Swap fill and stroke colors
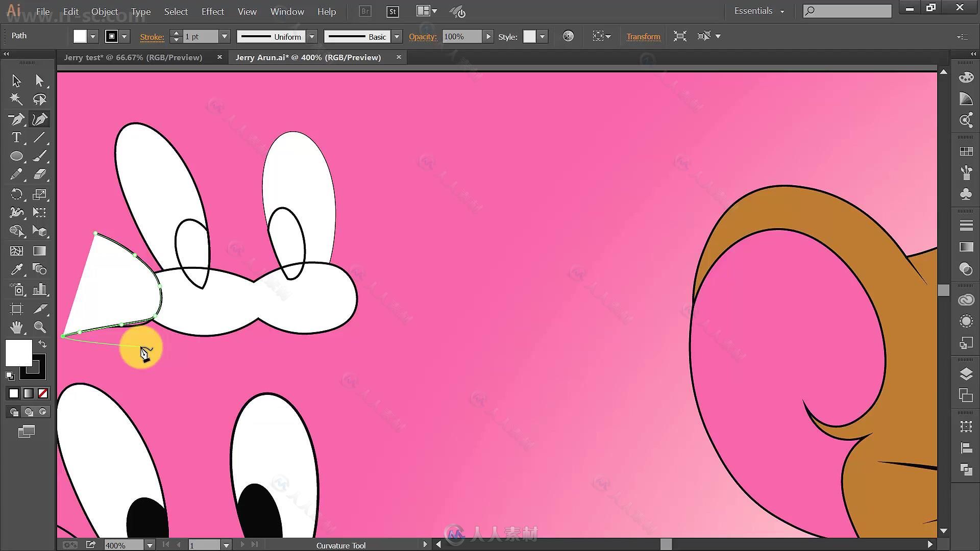Image resolution: width=980 pixels, height=551 pixels. (x=43, y=344)
